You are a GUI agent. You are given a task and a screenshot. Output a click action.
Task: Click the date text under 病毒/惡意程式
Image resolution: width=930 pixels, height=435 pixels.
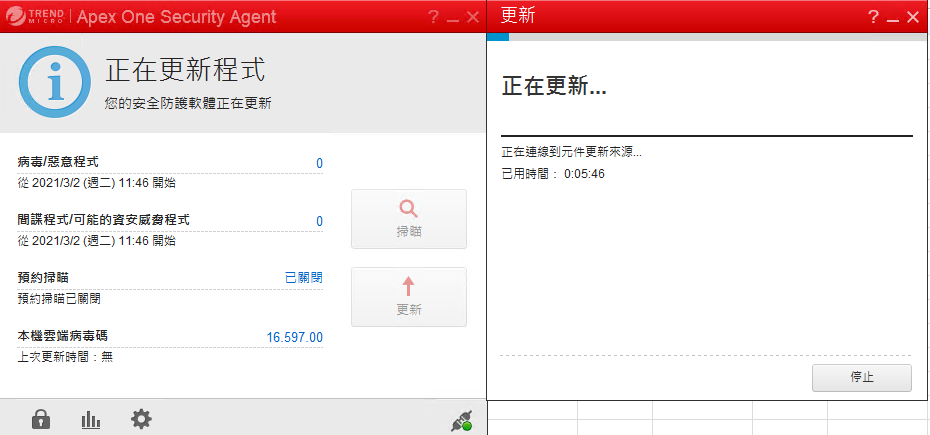click(x=97, y=183)
